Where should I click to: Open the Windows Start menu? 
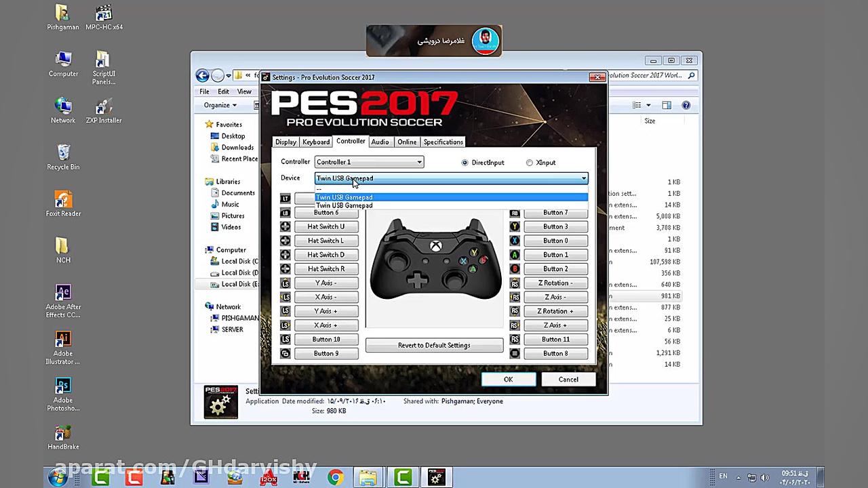[x=57, y=478]
